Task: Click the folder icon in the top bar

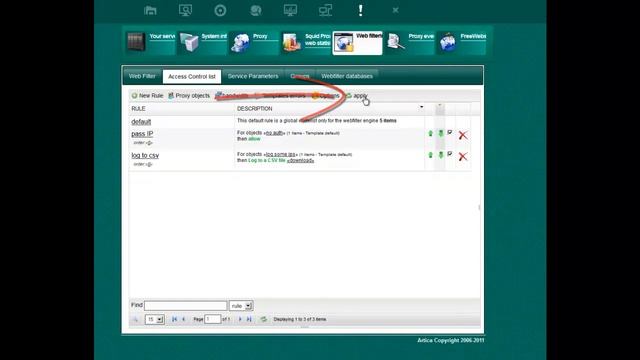Action: [150, 10]
